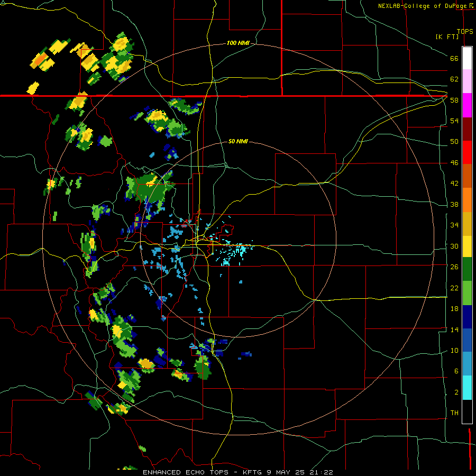Click the '6' legend value

click(456, 371)
